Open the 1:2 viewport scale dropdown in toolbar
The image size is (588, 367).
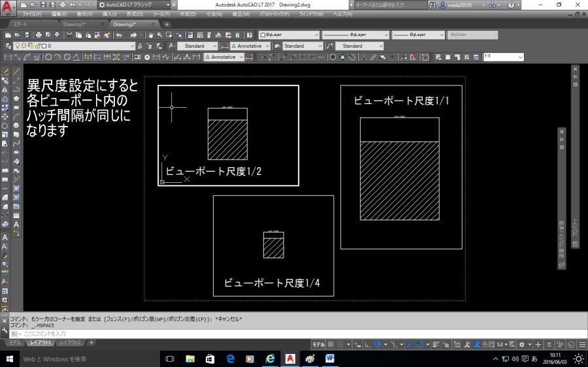coord(503,57)
